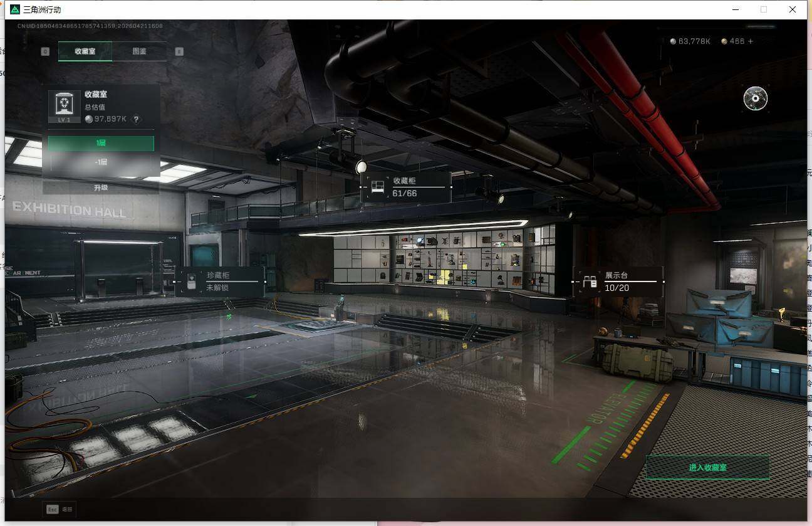Click the 收藏室 LV.1 display case icon
This screenshot has height=526, width=812.
coord(64,107)
